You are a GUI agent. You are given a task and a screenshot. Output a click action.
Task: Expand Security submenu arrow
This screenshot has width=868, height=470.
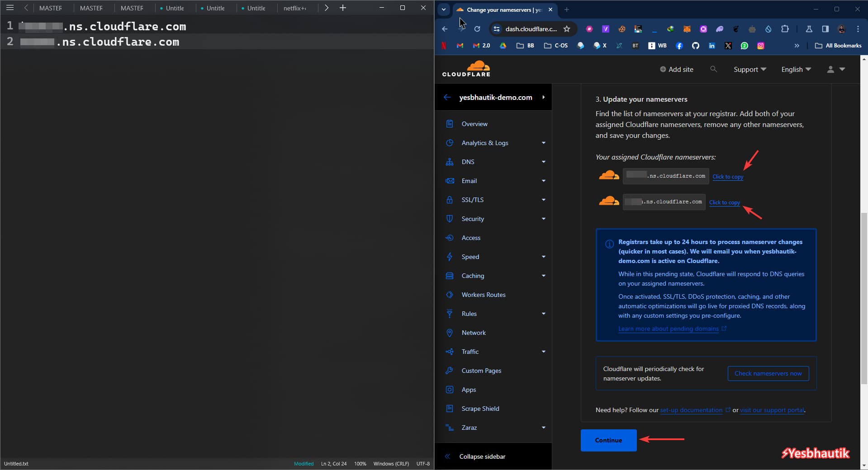click(543, 219)
